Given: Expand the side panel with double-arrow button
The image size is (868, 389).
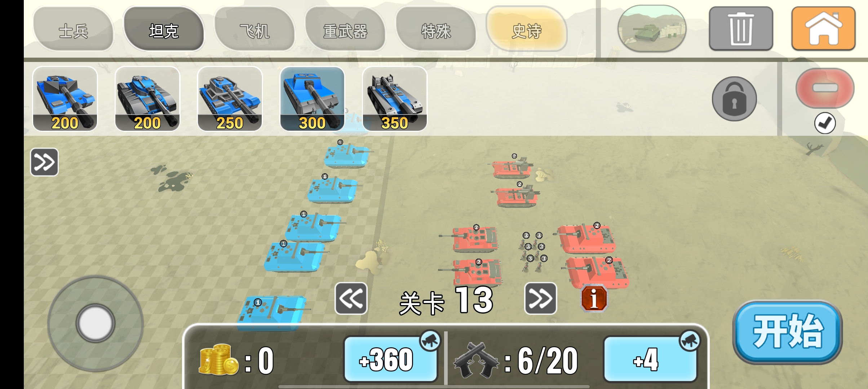Looking at the screenshot, I should point(44,162).
